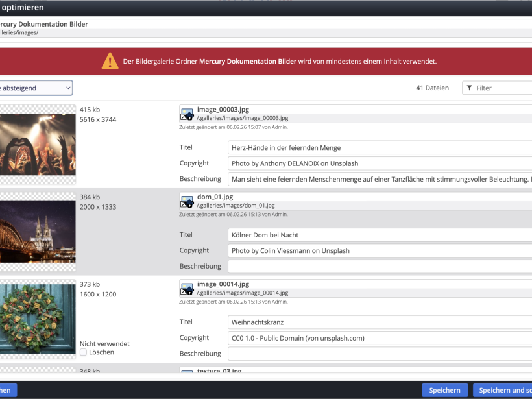Edit the Titel field 'Herz-Hände in der feiernden Menge'

380,148
